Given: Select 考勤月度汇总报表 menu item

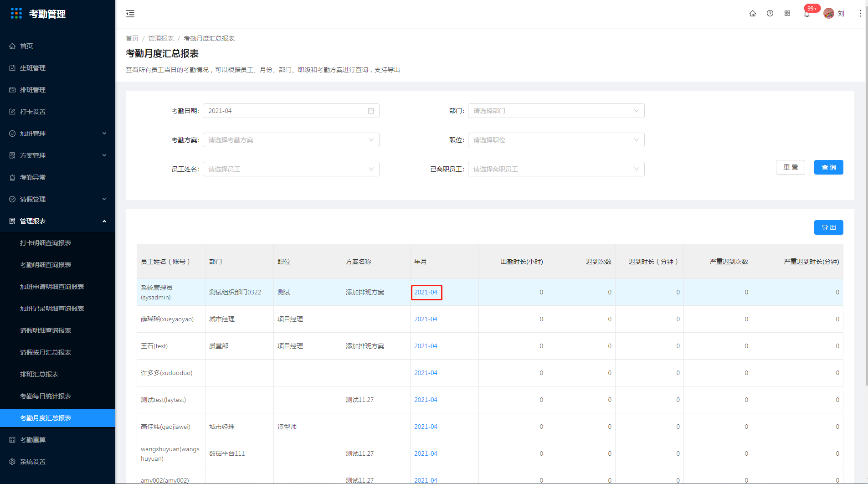Looking at the screenshot, I should [x=57, y=418].
